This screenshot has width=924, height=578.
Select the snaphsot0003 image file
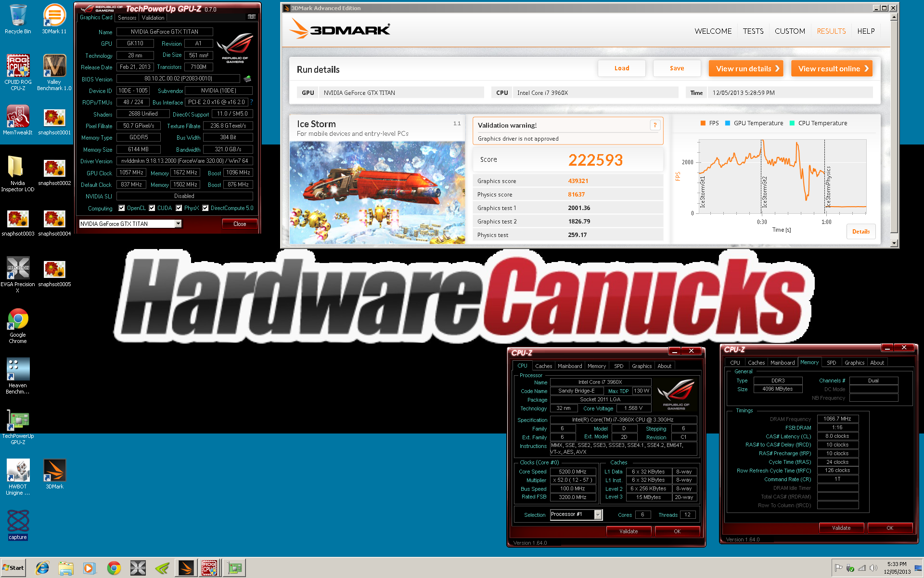pos(18,223)
